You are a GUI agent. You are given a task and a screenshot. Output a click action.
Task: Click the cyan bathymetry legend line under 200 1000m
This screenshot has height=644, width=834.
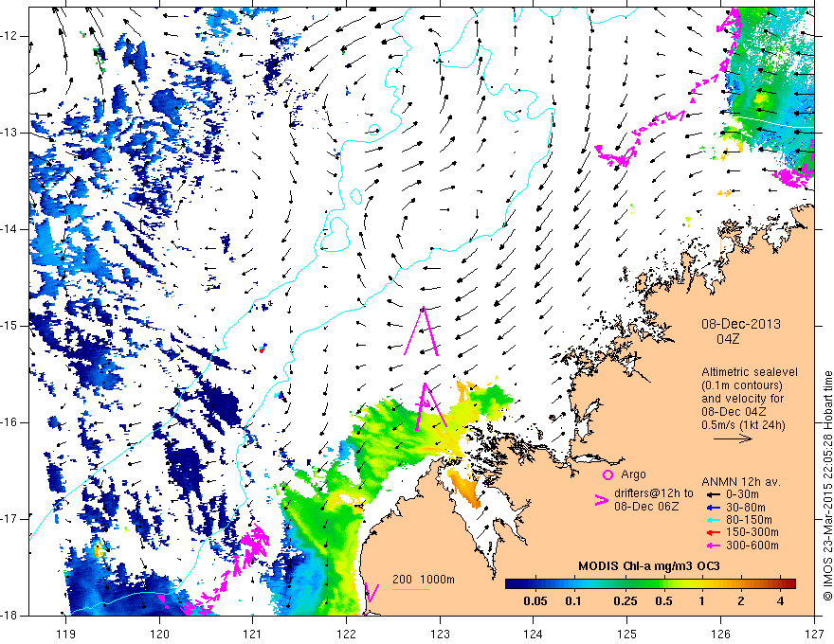coord(411,589)
